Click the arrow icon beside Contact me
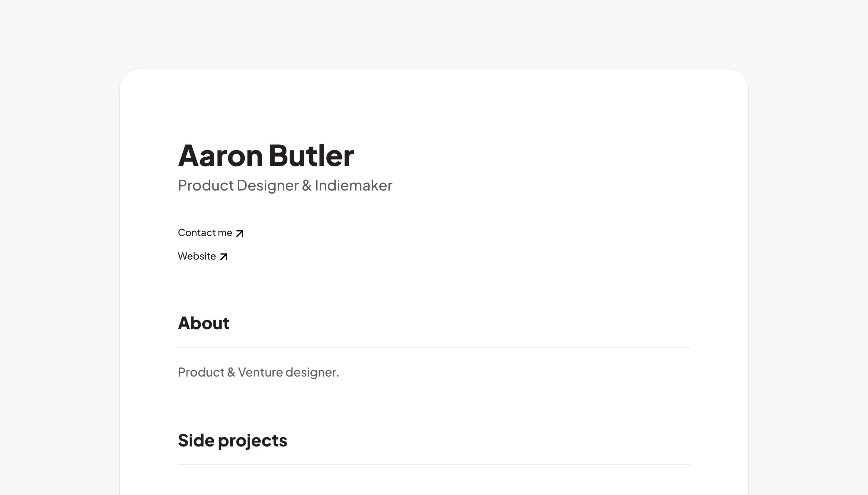The width and height of the screenshot is (868, 495). [240, 234]
